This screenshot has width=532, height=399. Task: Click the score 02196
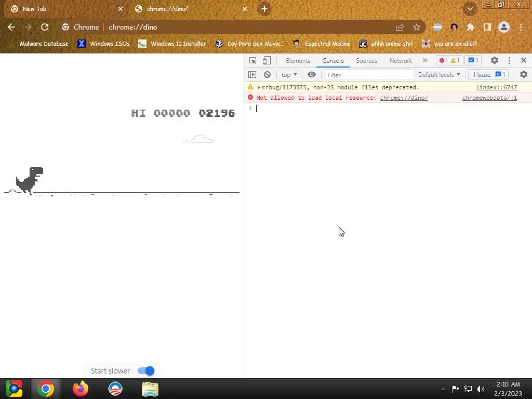pos(217,113)
